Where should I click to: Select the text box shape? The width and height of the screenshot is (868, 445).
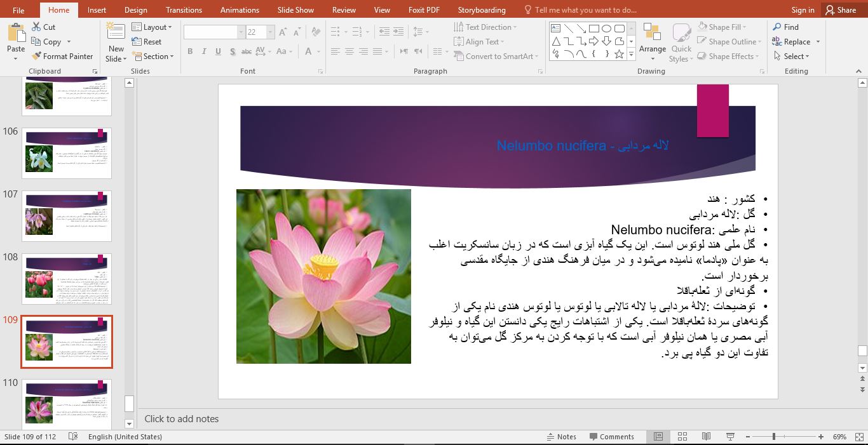pos(555,29)
